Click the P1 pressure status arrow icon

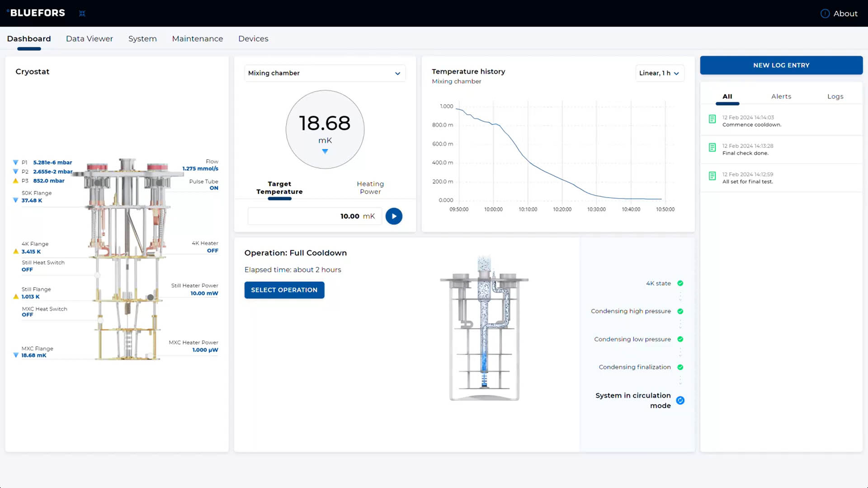click(16, 162)
